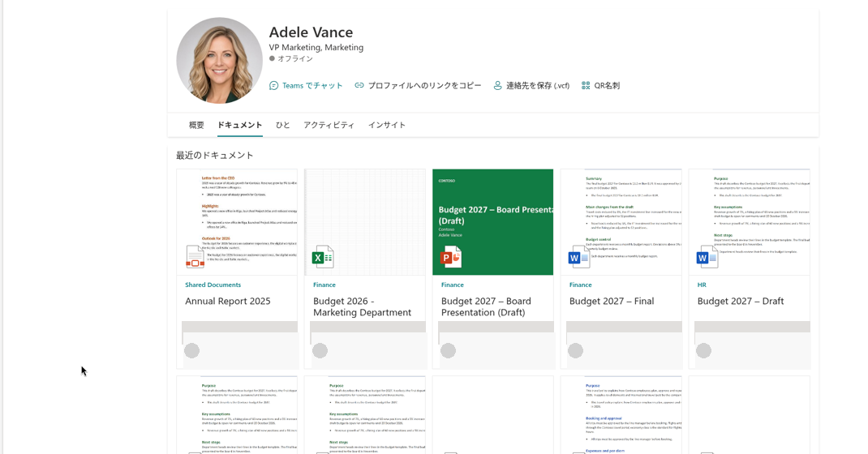This screenshot has height=454, width=868.
Task: Start a chat via 'Teams でチャット'
Action: pos(312,86)
